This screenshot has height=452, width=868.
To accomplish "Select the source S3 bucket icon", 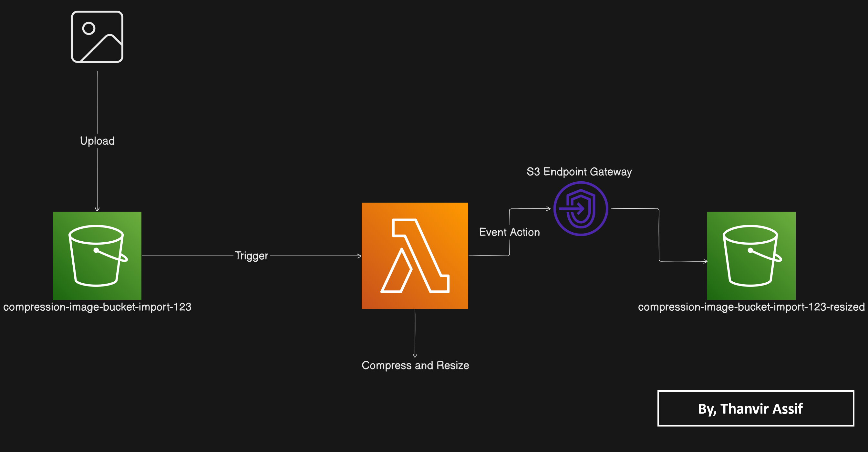I will pos(97,256).
